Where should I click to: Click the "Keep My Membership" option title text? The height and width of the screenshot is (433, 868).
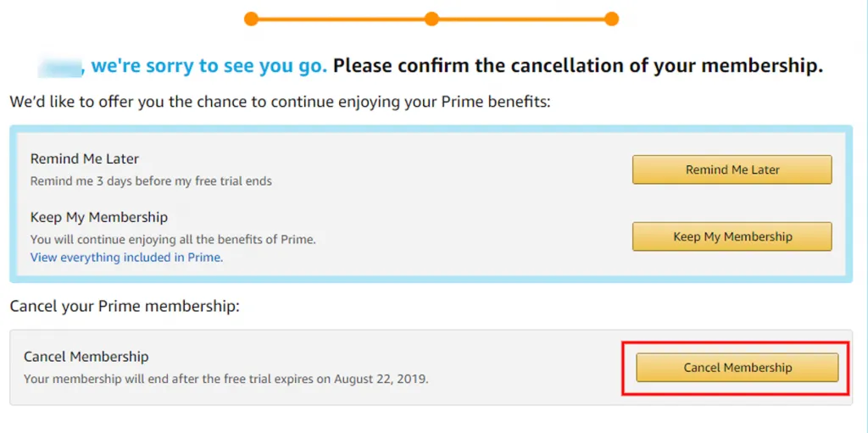click(99, 217)
